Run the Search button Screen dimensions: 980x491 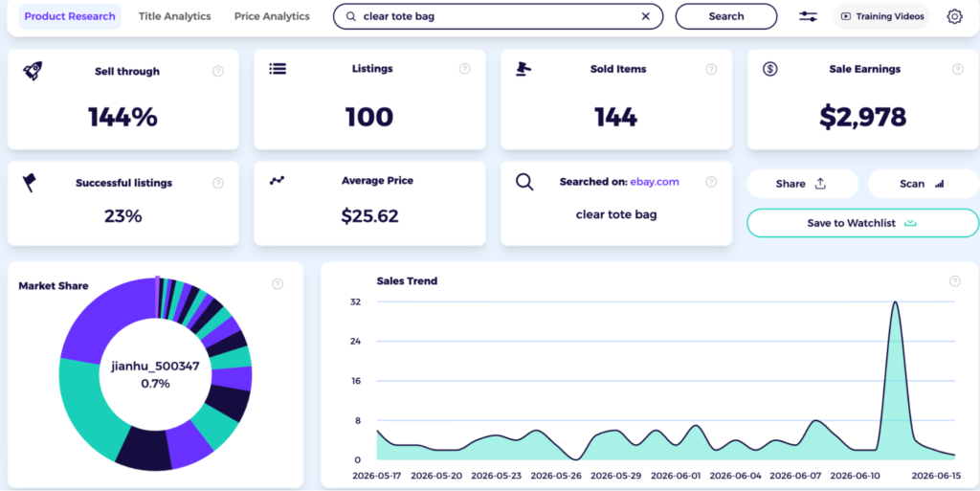tap(726, 16)
